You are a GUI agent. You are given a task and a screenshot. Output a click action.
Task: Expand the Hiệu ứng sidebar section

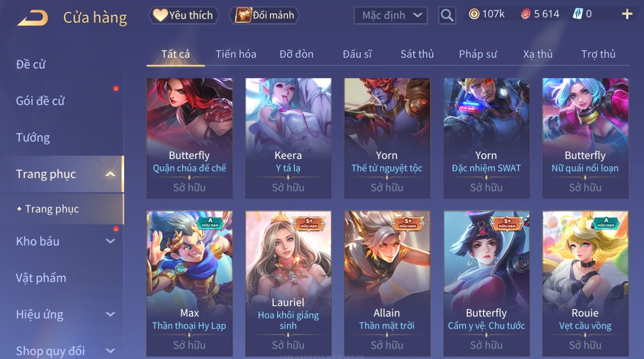(x=110, y=315)
